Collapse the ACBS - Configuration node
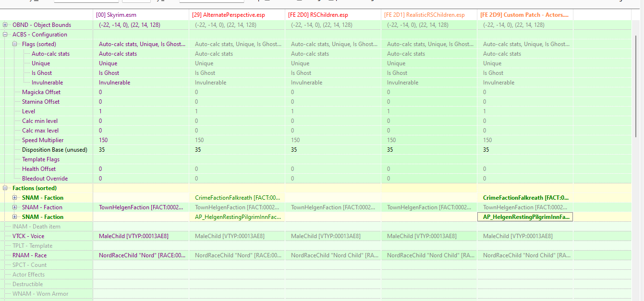Image resolution: width=644 pixels, height=301 pixels. point(5,35)
